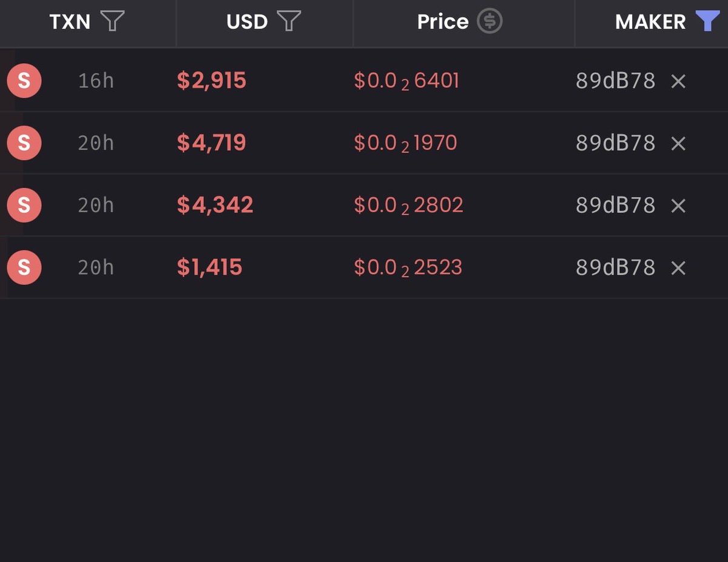Click the Price column header label
The height and width of the screenshot is (562, 728).
[443, 22]
